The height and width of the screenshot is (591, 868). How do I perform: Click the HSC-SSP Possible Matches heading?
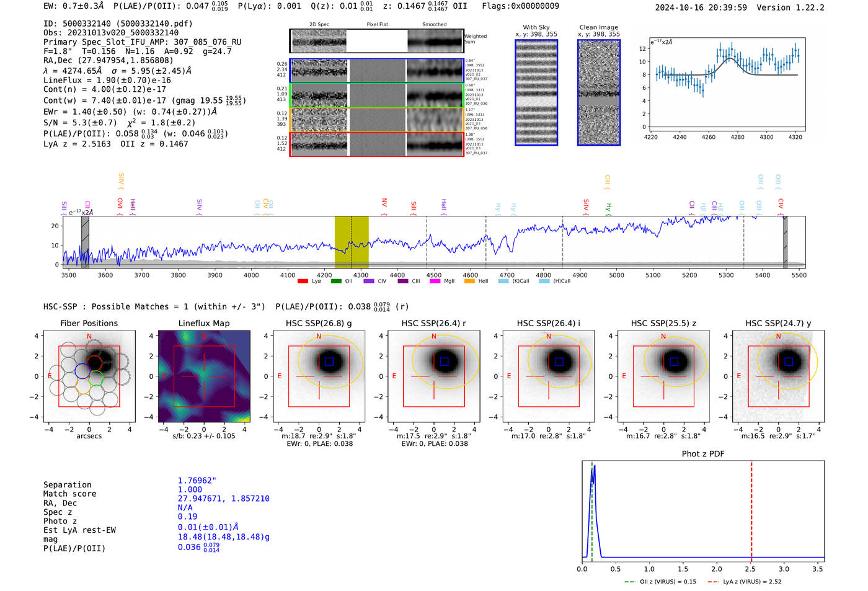pos(154,307)
